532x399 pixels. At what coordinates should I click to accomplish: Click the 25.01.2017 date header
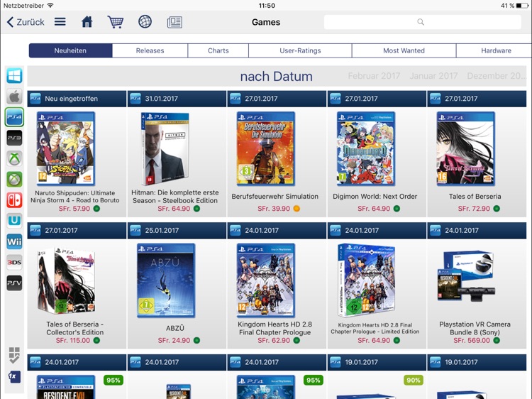(x=177, y=230)
